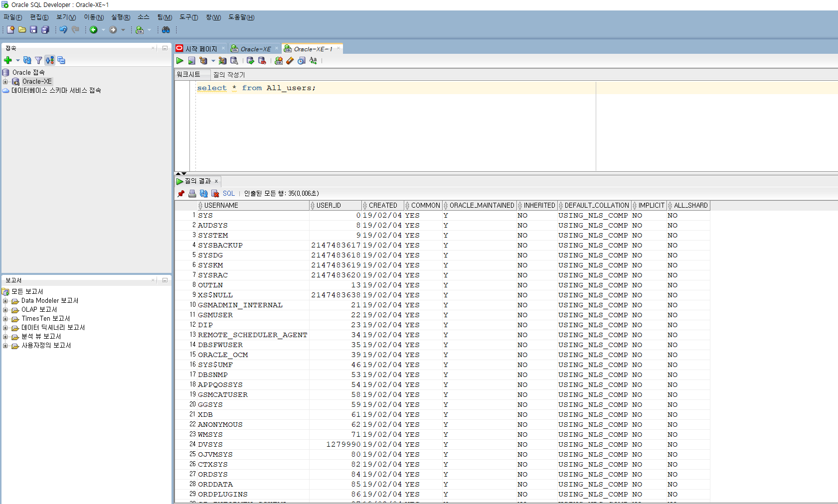This screenshot has width=838, height=504.
Task: Open the 파일(F) menu
Action: 13,17
